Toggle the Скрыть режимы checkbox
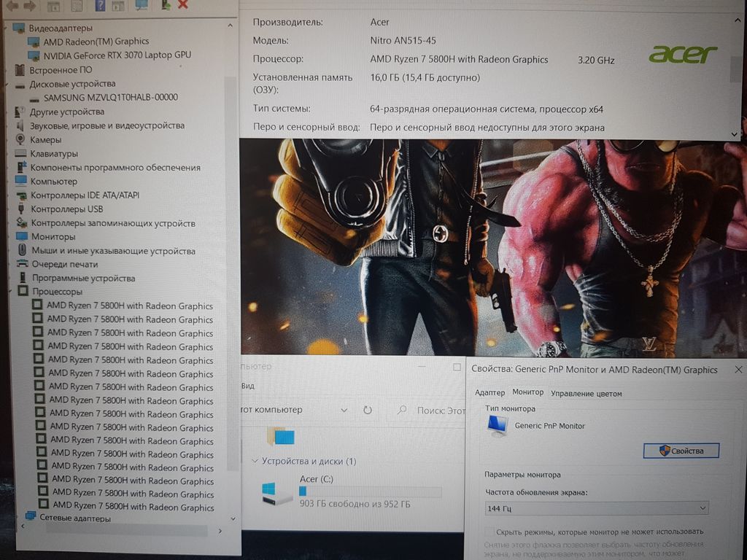This screenshot has height=560, width=747. click(489, 532)
